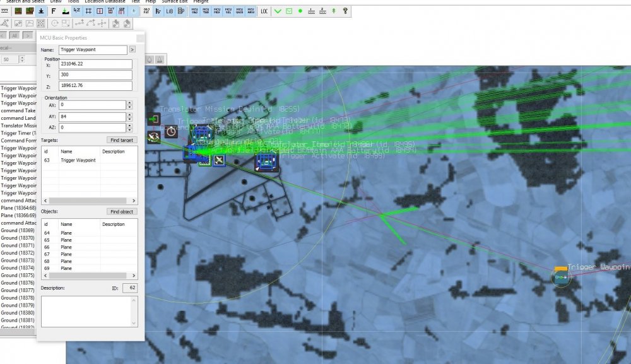Click the X position field
The height and width of the screenshot is (364, 631).
click(x=95, y=64)
